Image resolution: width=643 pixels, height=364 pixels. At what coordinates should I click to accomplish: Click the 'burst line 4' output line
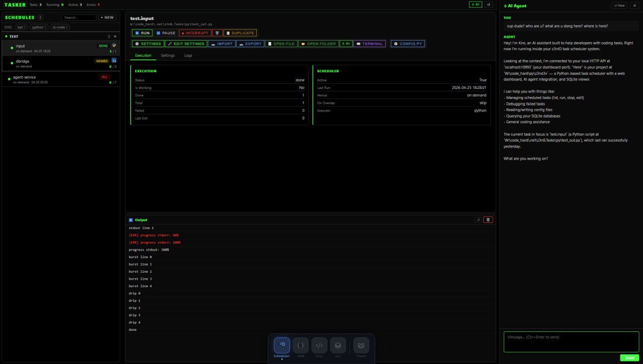[140, 286]
